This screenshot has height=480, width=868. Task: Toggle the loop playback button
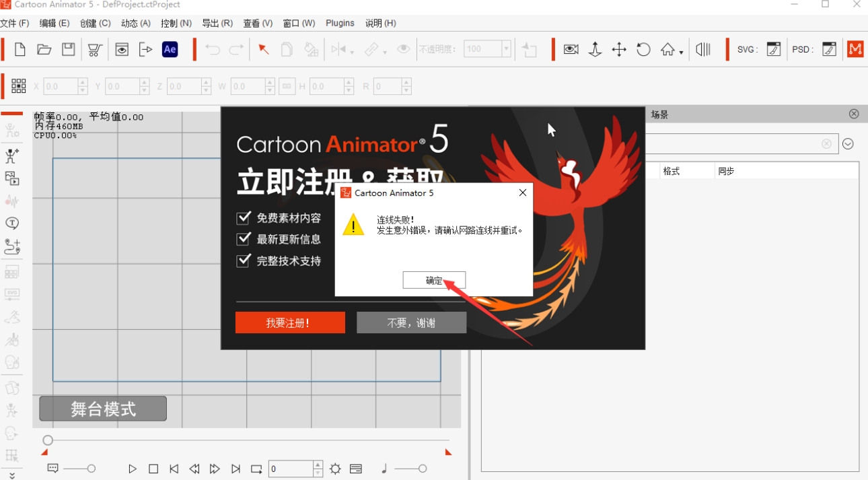click(256, 469)
